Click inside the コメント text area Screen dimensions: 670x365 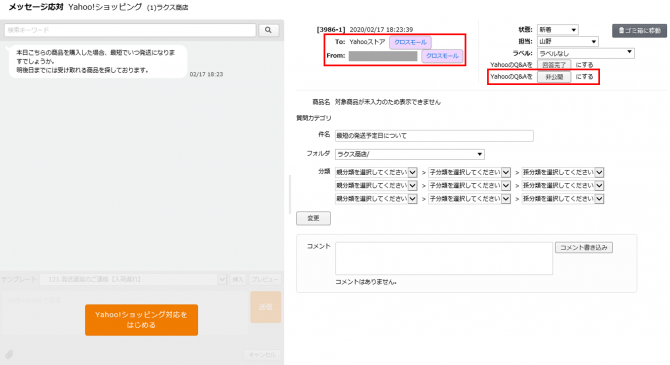pos(444,258)
